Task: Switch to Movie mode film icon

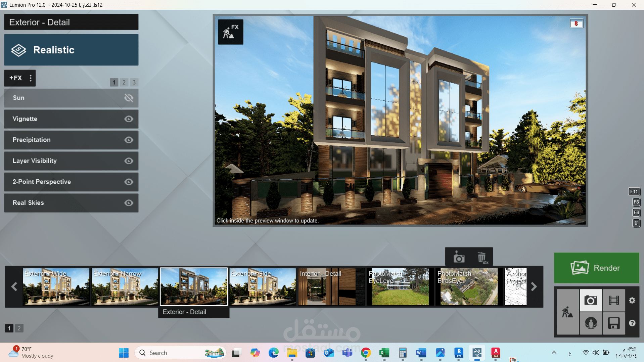Action: click(614, 300)
